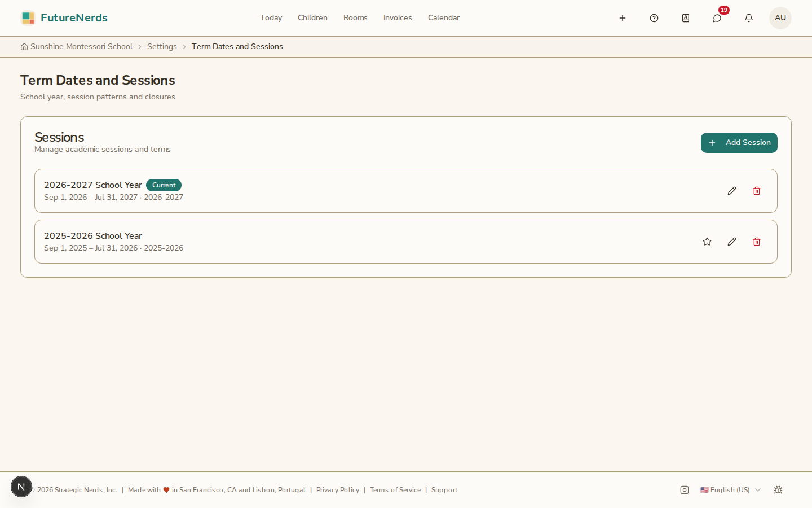The image size is (812, 508).
Task: Edit the 2025-2026 School Year session
Action: (x=732, y=242)
